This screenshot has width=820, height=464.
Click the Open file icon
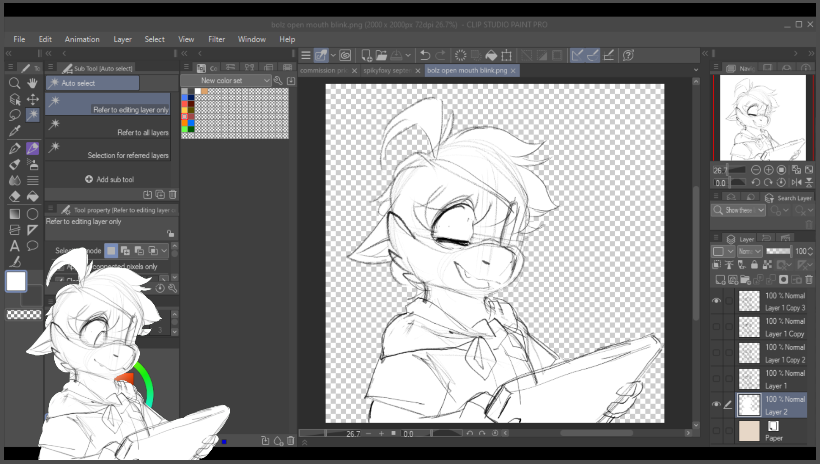pos(381,55)
